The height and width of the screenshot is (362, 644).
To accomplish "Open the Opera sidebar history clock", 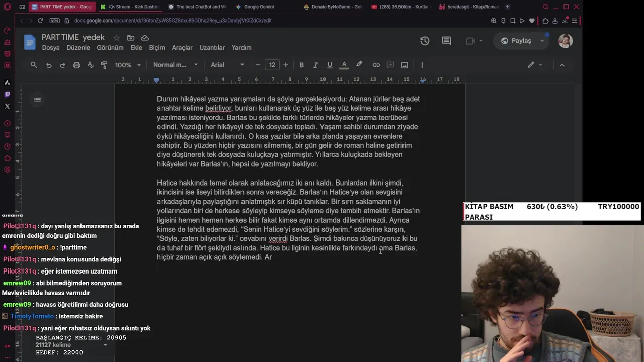I will pos(7,147).
